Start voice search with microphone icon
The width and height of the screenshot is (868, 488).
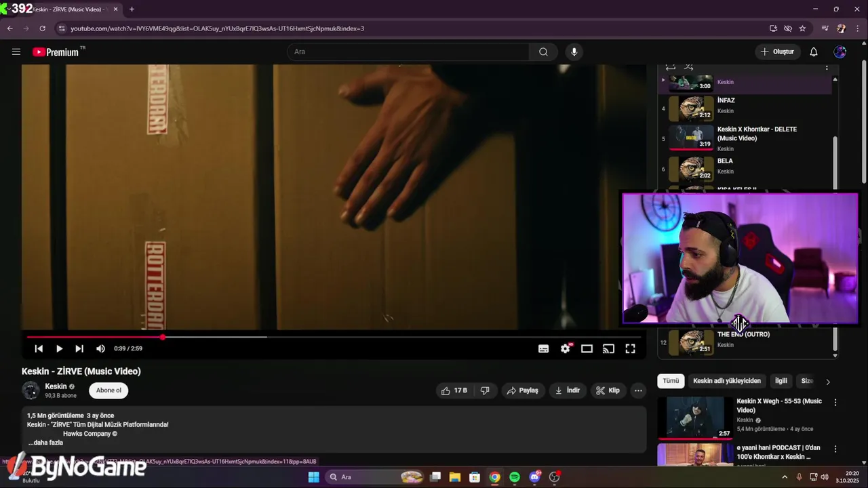click(574, 52)
